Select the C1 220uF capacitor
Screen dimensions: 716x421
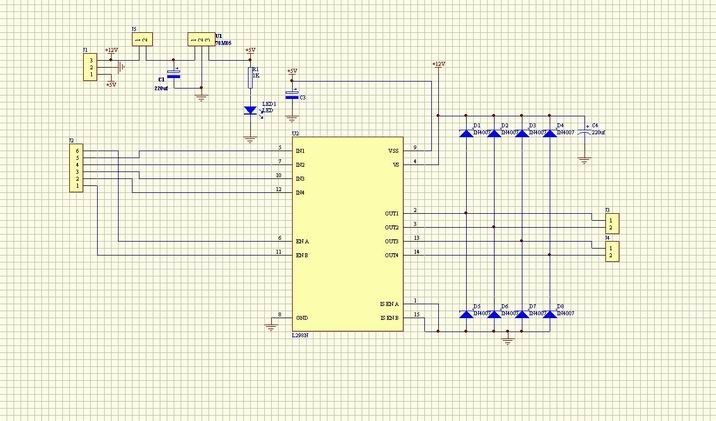tap(173, 75)
